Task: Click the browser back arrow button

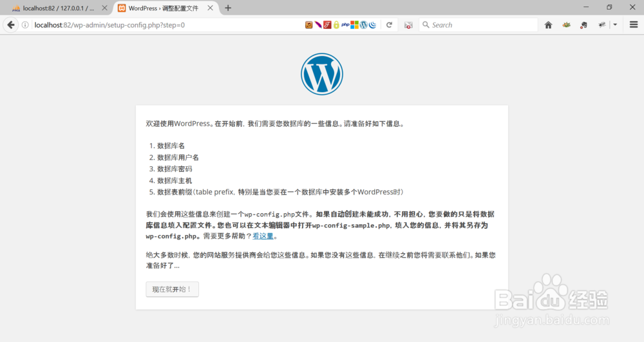Action: (11, 25)
